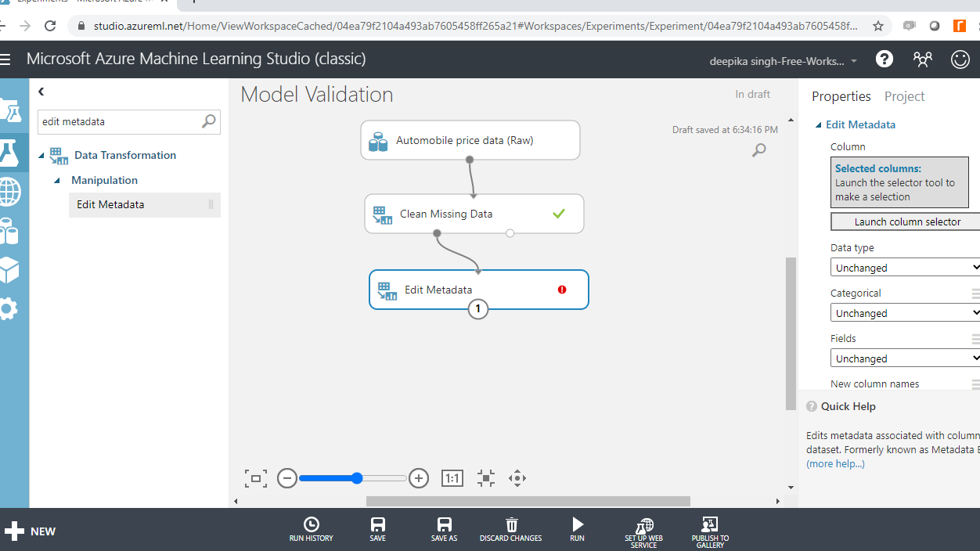Open the canvas search magnifier below the draft status
This screenshot has width=980, height=551.
point(758,149)
